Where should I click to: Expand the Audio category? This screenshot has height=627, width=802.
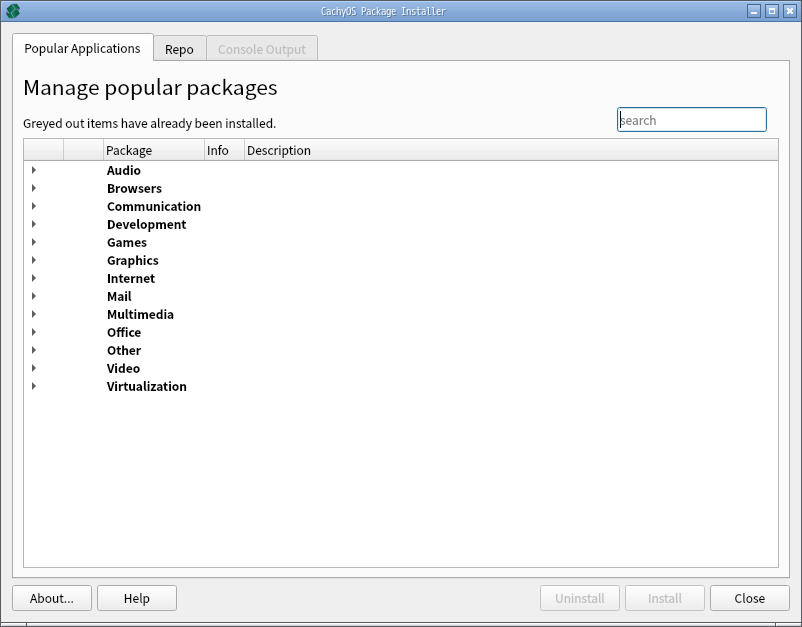[33, 170]
